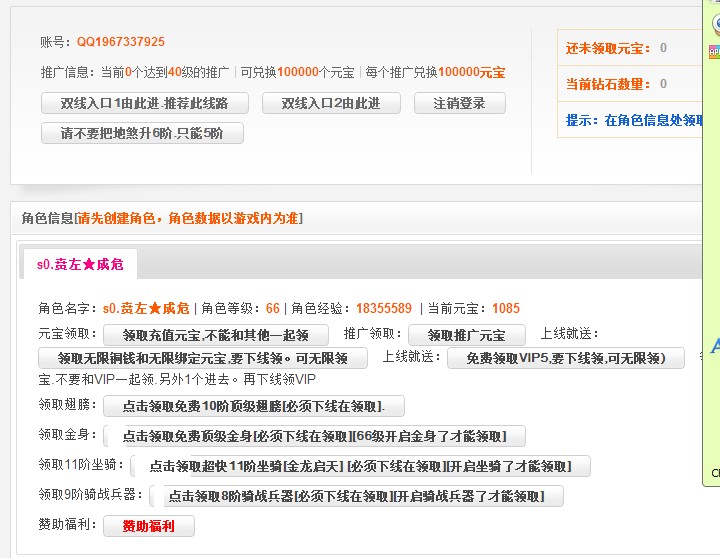The height and width of the screenshot is (558, 720).
Task: Click the 点击领取8阶骑战兵器 button
Action: [x=356, y=496]
